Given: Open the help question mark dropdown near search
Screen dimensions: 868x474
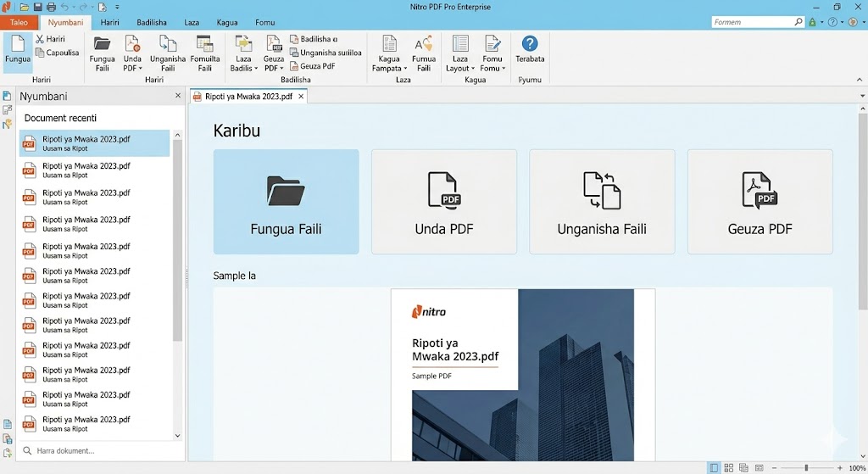Looking at the screenshot, I should (x=842, y=22).
